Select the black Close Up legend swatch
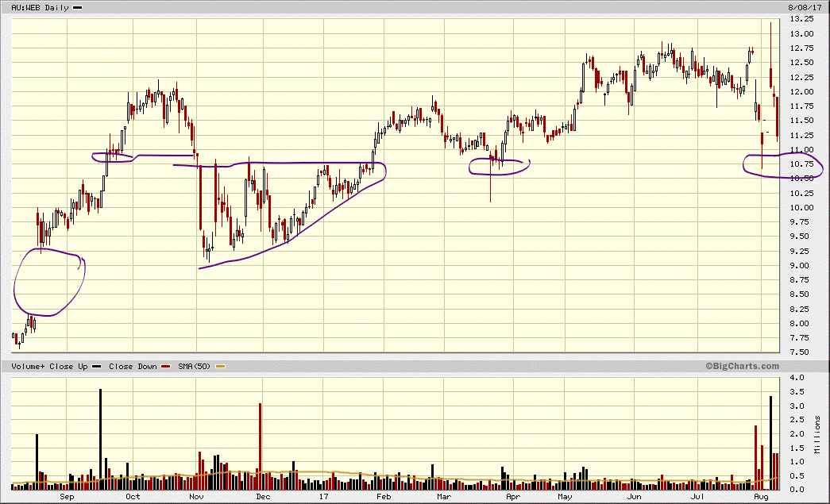The image size is (830, 504). click(x=96, y=366)
